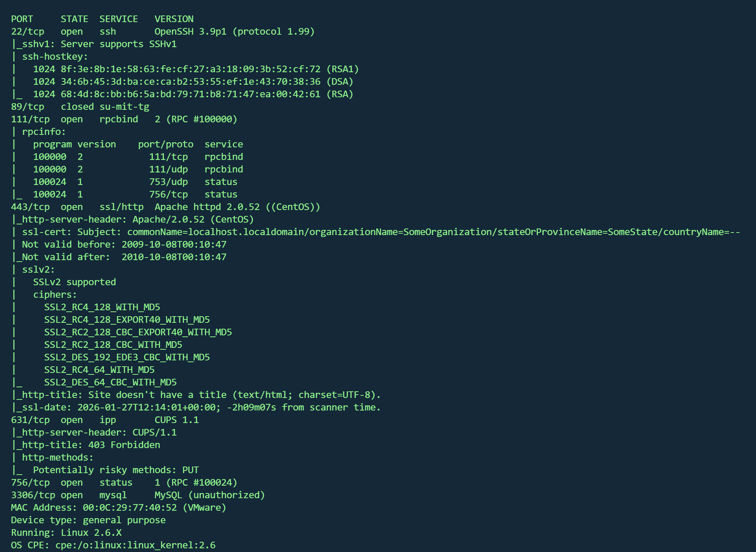The height and width of the screenshot is (552, 756).
Task: Click the CUPS 1.1 version text
Action: 176,420
